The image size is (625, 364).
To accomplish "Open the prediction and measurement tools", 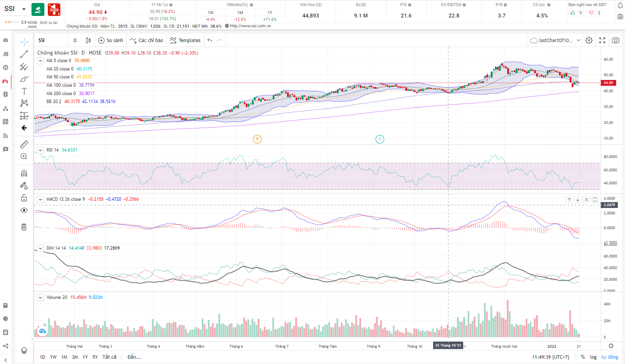I will [24, 116].
